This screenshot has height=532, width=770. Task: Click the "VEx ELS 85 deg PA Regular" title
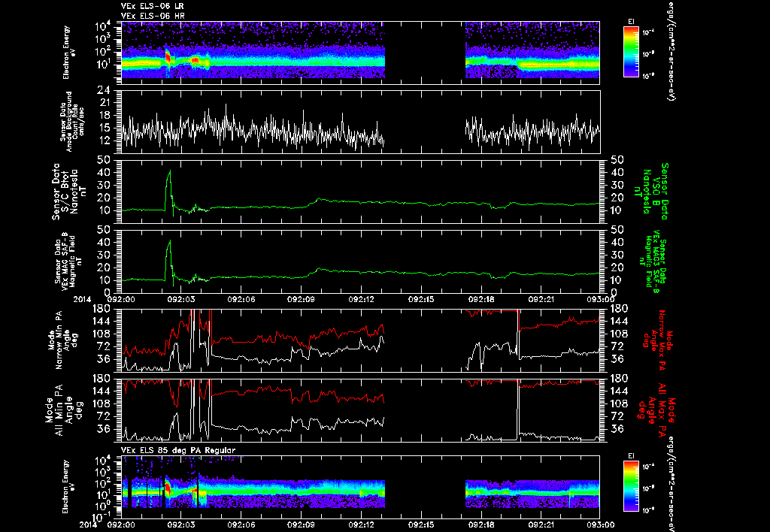[178, 450]
